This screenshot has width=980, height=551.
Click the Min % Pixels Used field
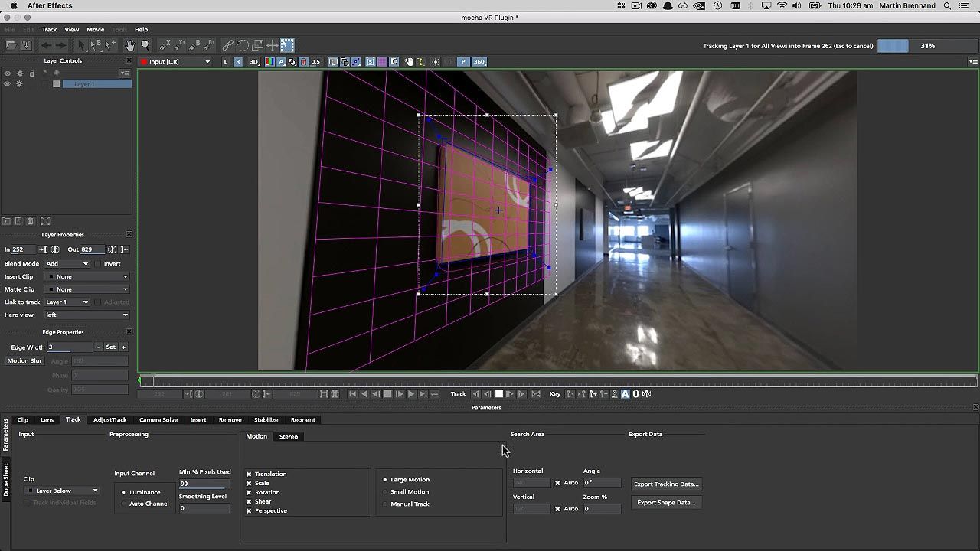tap(204, 484)
